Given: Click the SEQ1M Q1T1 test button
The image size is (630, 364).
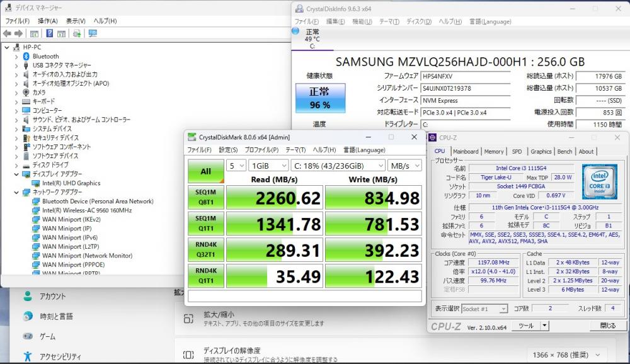Looking at the screenshot, I should click(206, 224).
